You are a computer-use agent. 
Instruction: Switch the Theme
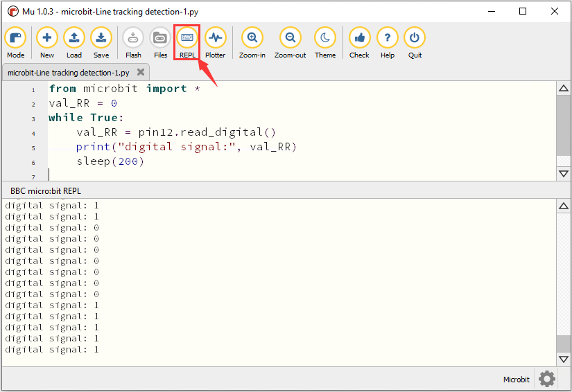[325, 43]
